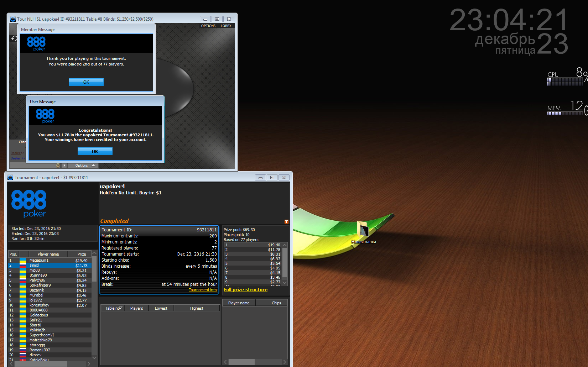Click the play arrow button beside chat Options
This screenshot has height=367, width=588.
[x=64, y=165]
